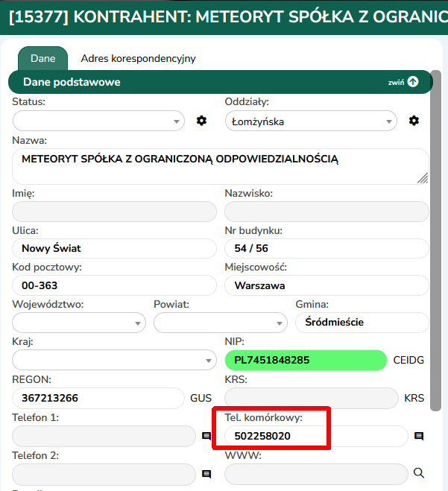Click the search icon beside WWW field
The image size is (448, 491).
419,472
